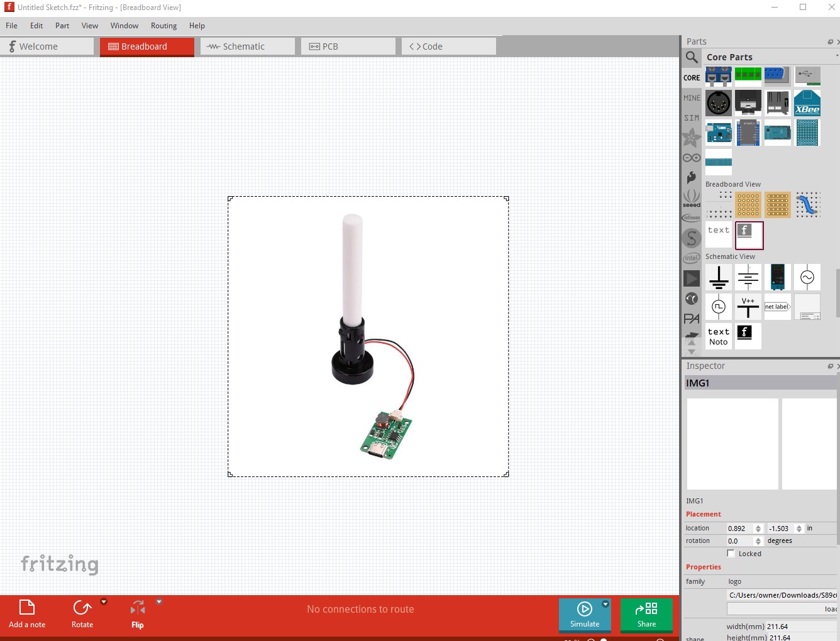The width and height of the screenshot is (840, 641).
Task: Open the Routing menu
Action: [163, 26]
